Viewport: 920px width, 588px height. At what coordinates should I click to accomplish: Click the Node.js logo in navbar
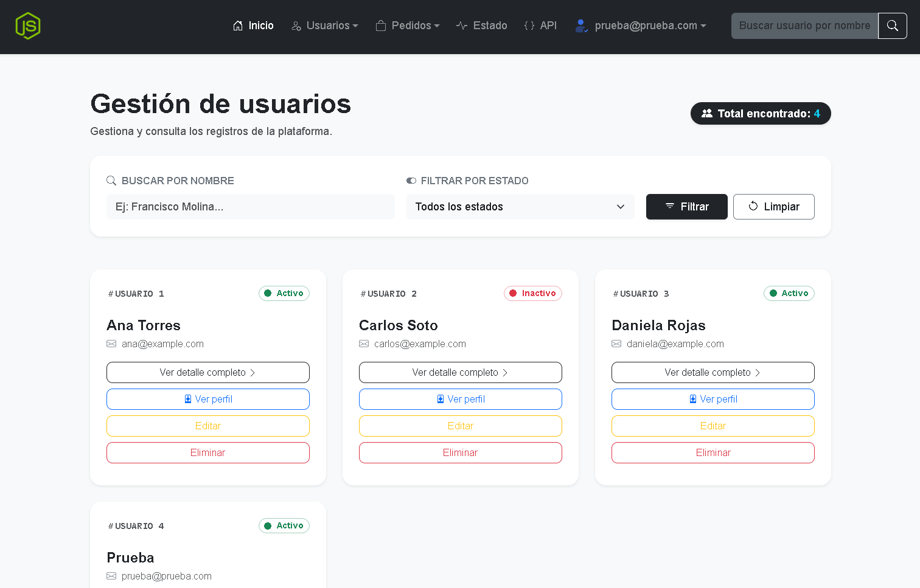pos(28,26)
